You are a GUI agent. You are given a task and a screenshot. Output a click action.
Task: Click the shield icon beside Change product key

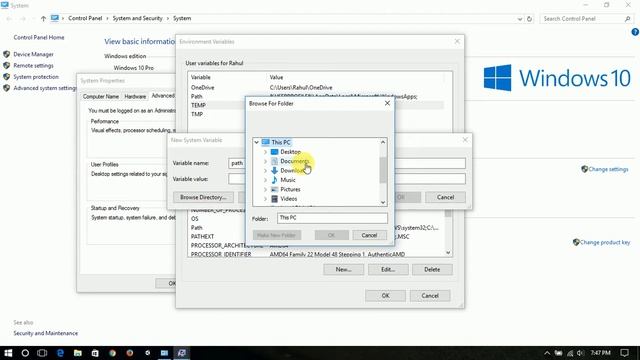[x=576, y=242]
